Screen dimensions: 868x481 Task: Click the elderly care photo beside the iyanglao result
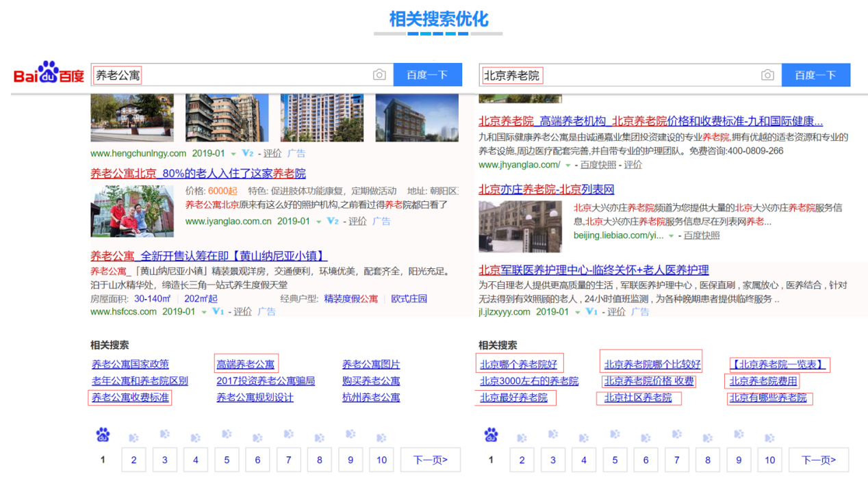(131, 211)
